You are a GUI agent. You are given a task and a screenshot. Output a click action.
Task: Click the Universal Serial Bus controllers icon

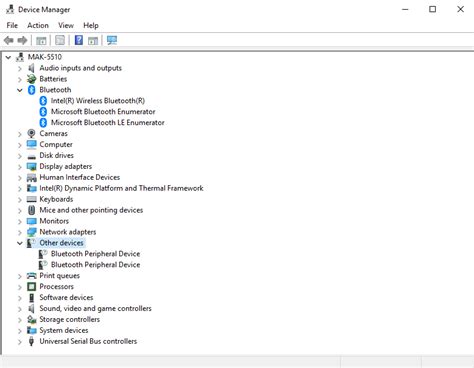31,341
